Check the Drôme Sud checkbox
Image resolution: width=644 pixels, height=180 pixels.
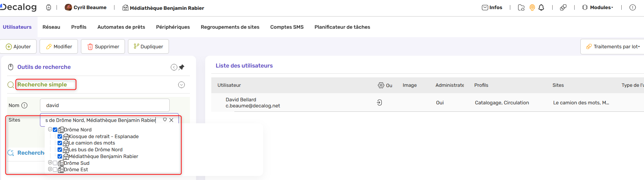click(55, 163)
